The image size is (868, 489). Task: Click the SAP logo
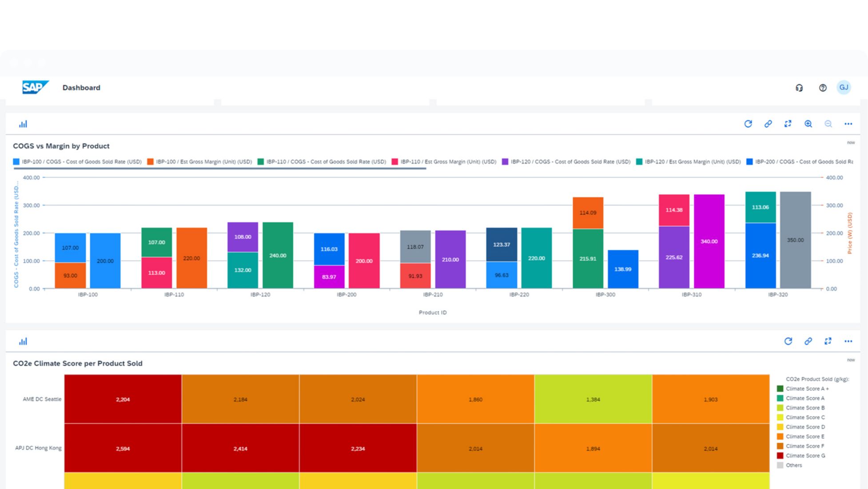pos(35,87)
